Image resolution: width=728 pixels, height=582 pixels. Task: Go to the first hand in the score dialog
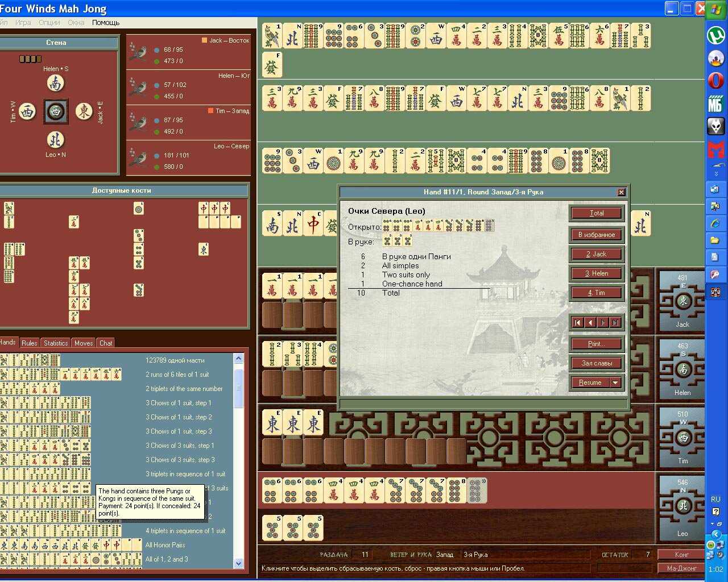(x=578, y=322)
